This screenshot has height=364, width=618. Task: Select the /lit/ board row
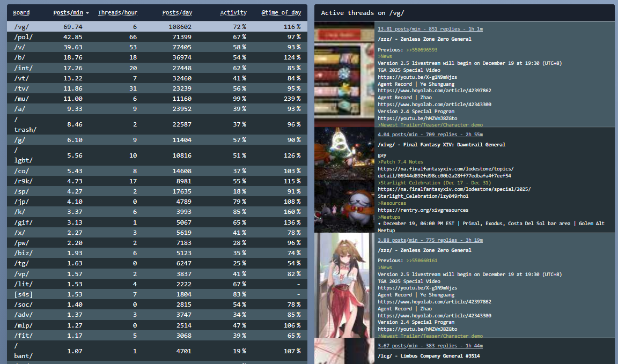click(157, 284)
